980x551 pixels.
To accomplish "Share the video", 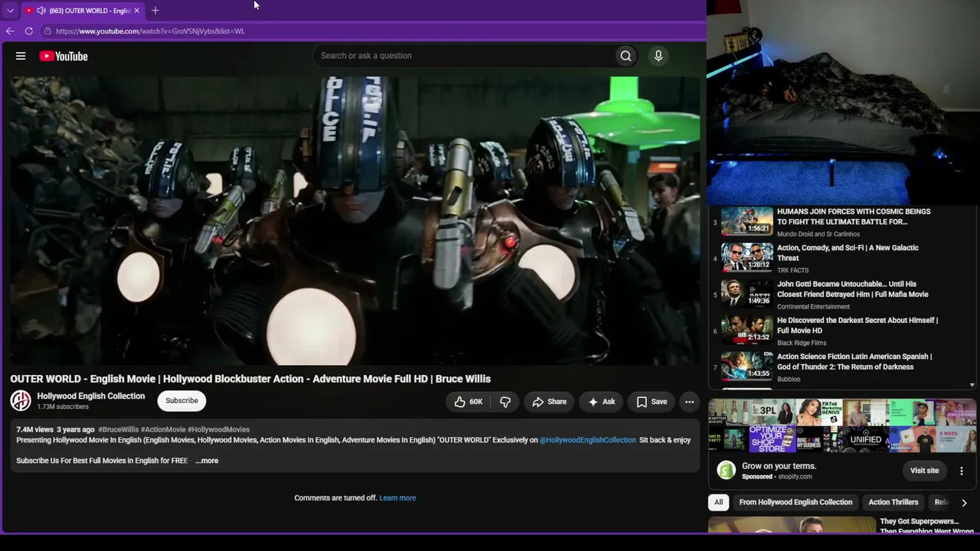I will tap(549, 402).
